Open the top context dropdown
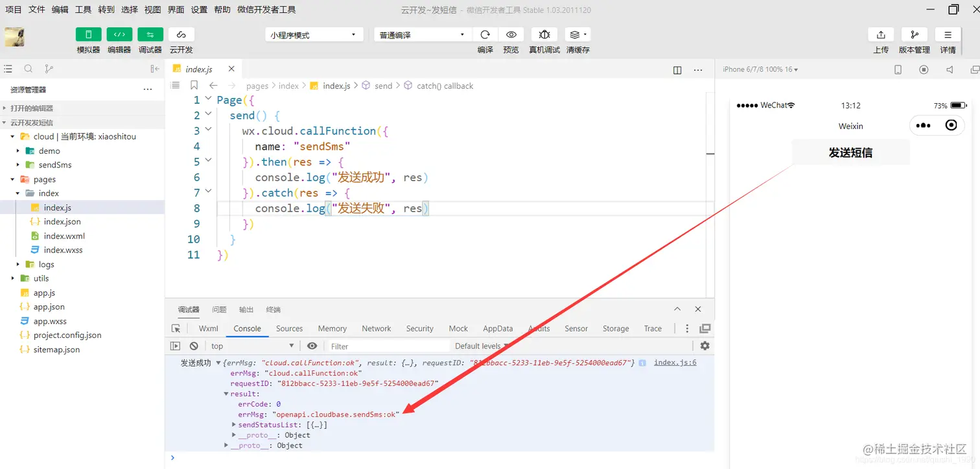Viewport: 980px width, 469px height. (x=252, y=346)
